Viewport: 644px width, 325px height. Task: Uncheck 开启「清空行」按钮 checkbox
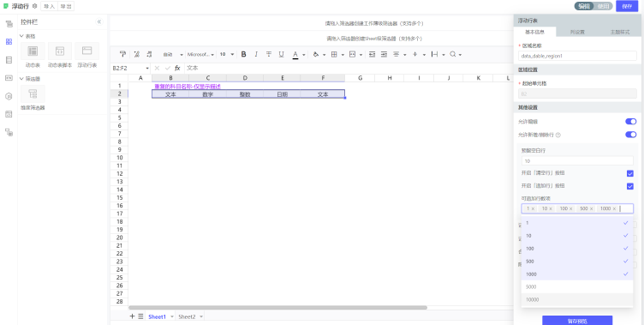(x=630, y=173)
